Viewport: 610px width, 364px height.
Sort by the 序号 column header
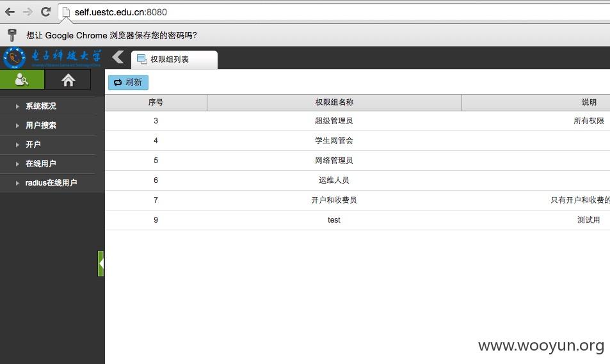click(156, 102)
